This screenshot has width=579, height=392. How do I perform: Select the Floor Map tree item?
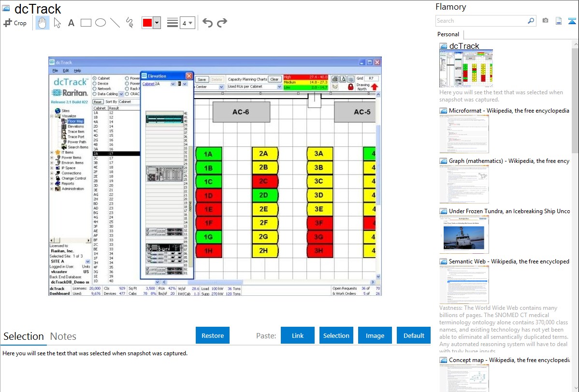(76, 121)
